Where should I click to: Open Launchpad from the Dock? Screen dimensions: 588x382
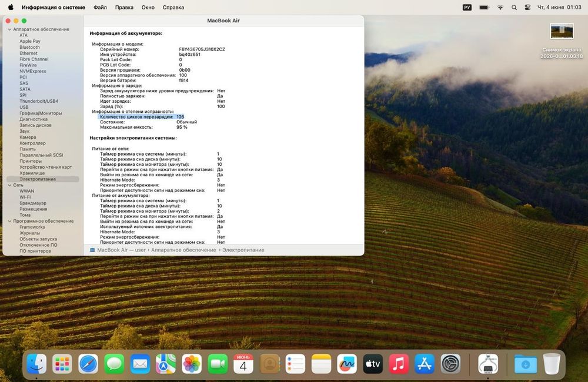pyautogui.click(x=62, y=364)
